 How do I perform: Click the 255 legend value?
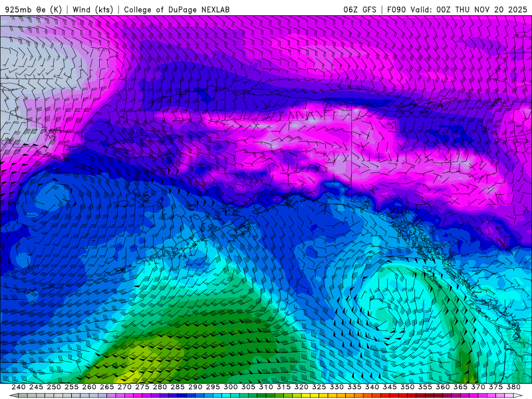pos(72,387)
